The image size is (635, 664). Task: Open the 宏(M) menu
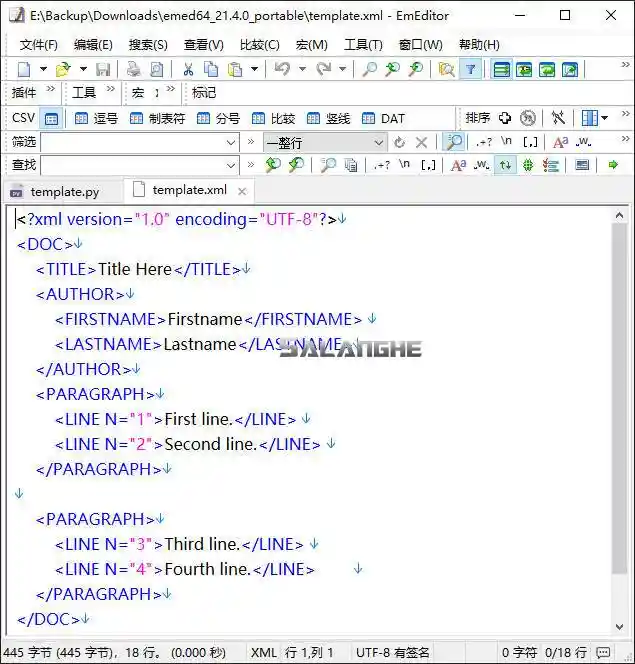point(312,45)
